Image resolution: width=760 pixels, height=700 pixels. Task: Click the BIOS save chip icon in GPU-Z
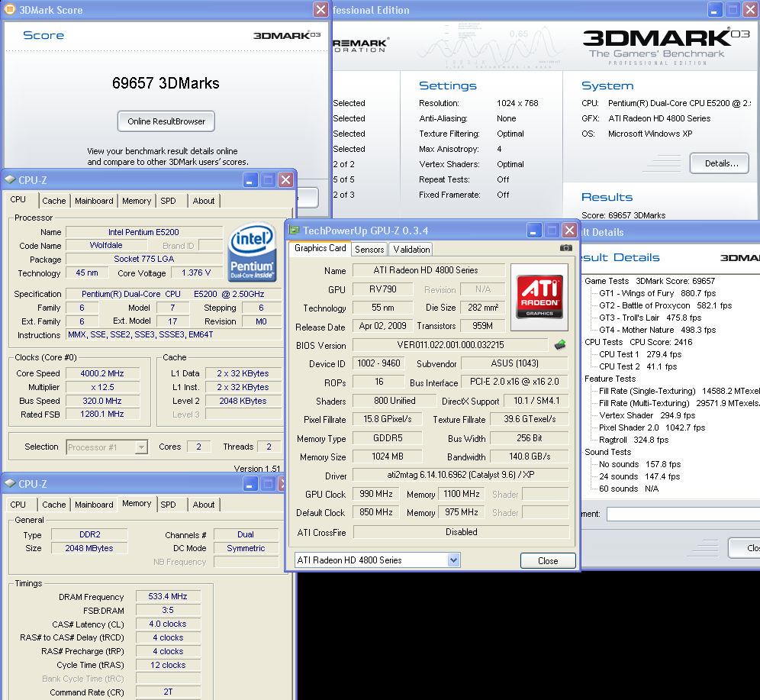(x=560, y=345)
